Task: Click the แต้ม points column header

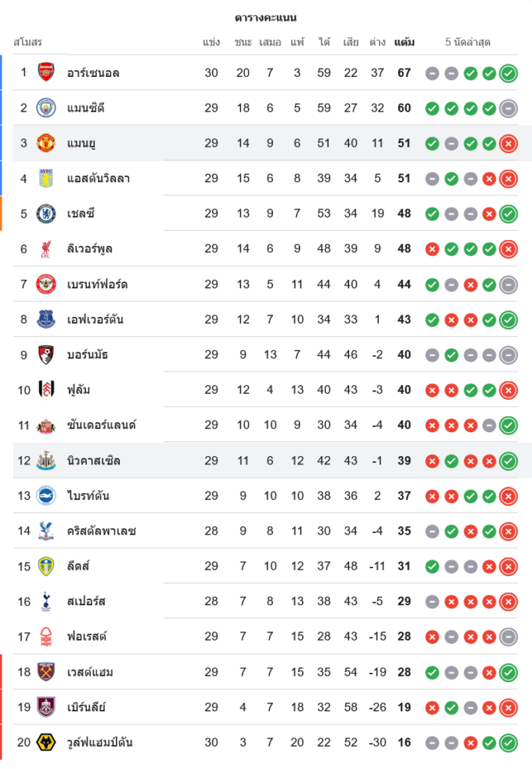Action: tap(404, 42)
